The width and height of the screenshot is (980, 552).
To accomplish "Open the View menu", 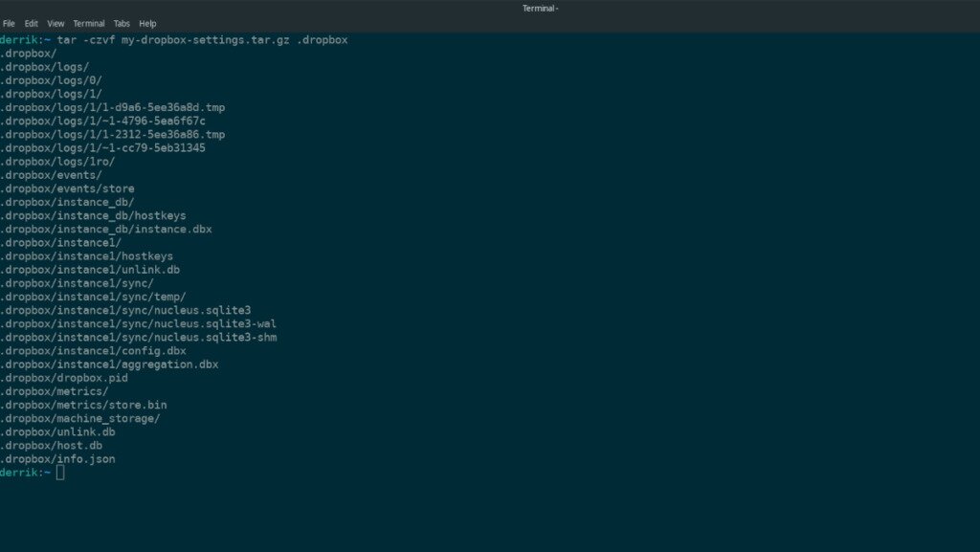I will tap(55, 23).
